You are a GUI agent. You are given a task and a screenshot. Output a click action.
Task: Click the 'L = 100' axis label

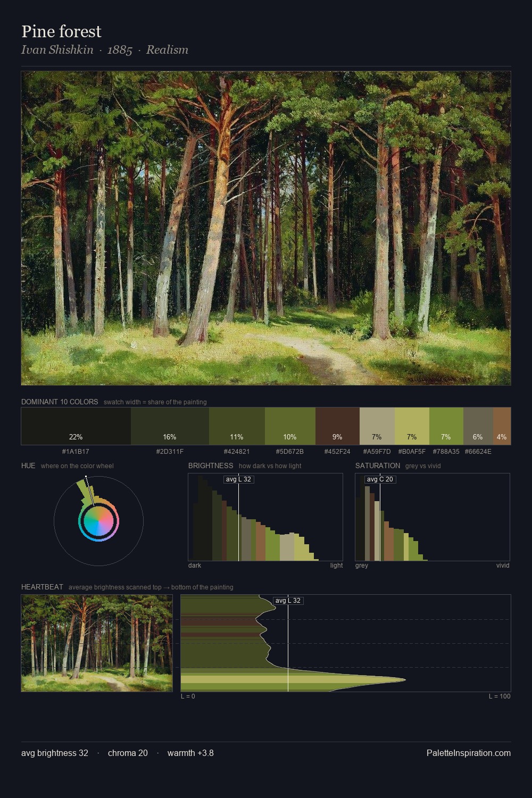tap(500, 696)
